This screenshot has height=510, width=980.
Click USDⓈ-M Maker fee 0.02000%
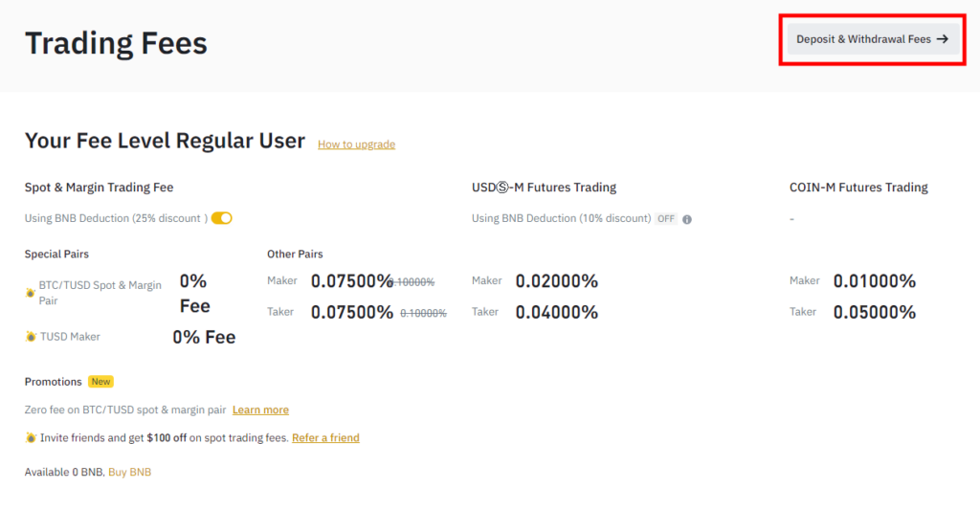click(557, 281)
